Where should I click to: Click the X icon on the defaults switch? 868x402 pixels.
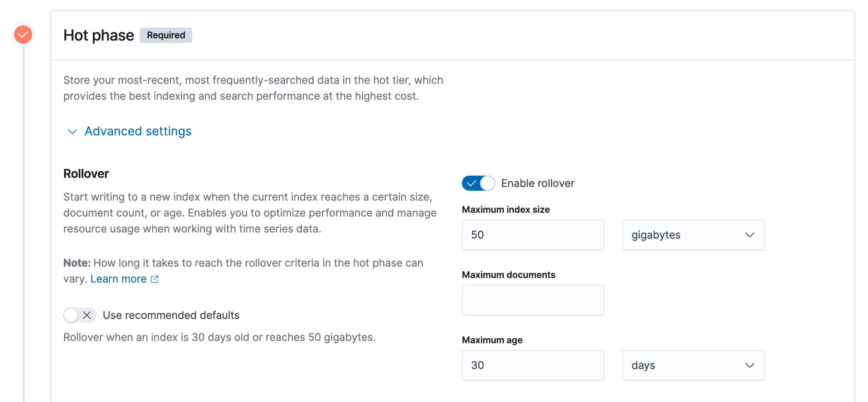[x=86, y=315]
